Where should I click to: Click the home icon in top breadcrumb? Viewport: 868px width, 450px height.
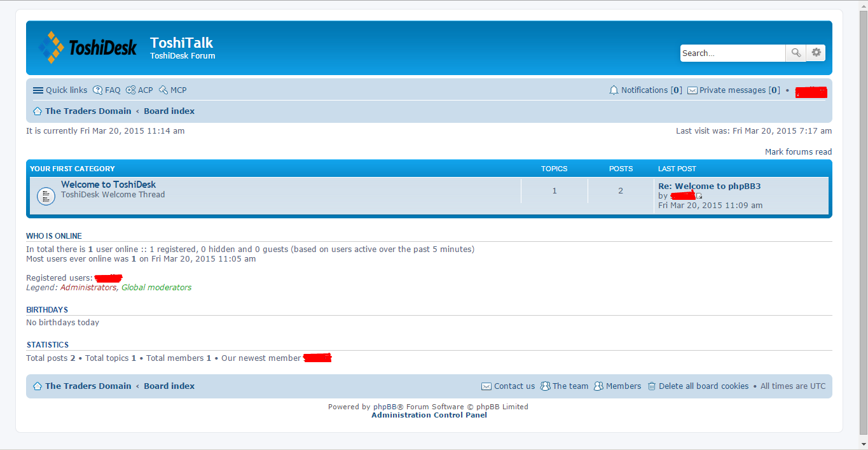[38, 111]
